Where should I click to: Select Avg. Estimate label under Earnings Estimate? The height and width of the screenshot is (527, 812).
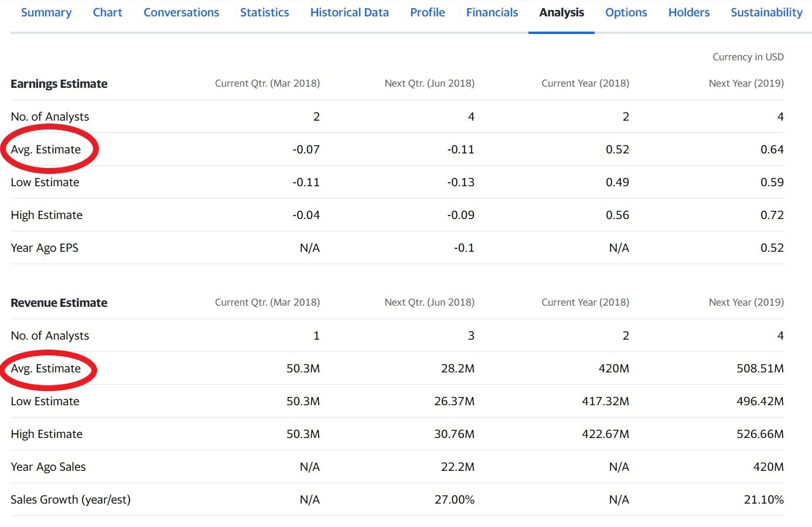click(46, 149)
